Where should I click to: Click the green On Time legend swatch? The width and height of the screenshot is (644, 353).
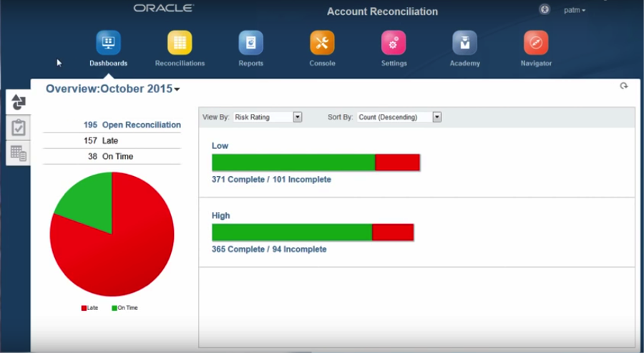point(114,308)
